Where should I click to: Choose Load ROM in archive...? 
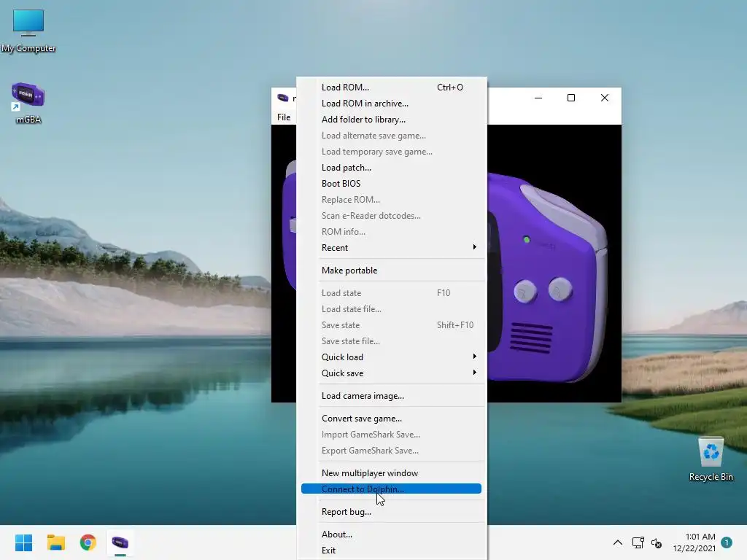coord(392,104)
